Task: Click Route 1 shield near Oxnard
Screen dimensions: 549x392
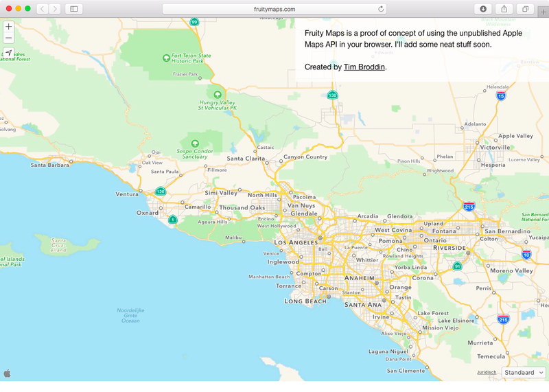Action: (173, 220)
